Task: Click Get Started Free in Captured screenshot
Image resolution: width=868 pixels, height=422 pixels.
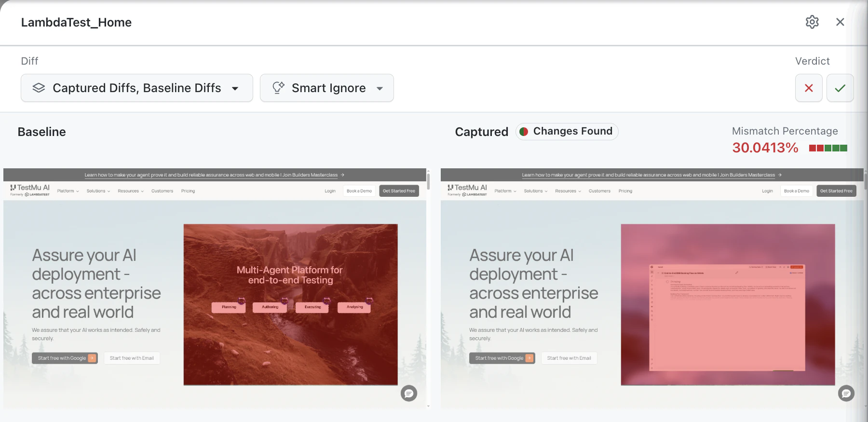Action: (836, 191)
